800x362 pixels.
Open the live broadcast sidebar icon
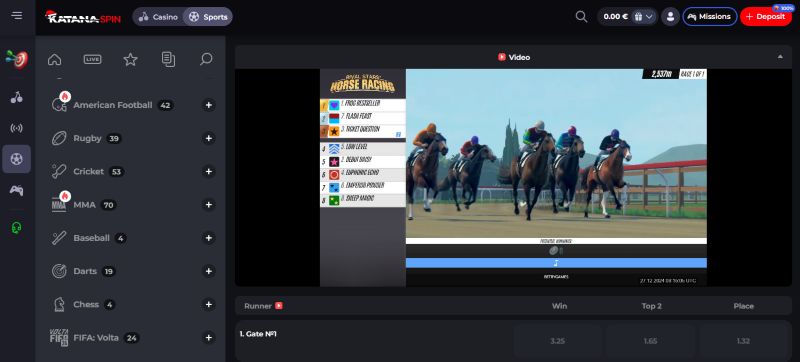(17, 128)
